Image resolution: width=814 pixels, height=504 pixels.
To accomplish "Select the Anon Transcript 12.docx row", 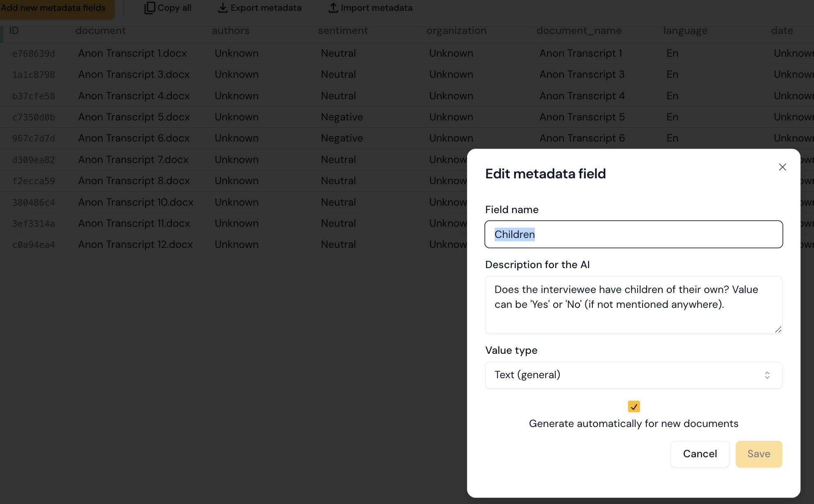I will (135, 245).
